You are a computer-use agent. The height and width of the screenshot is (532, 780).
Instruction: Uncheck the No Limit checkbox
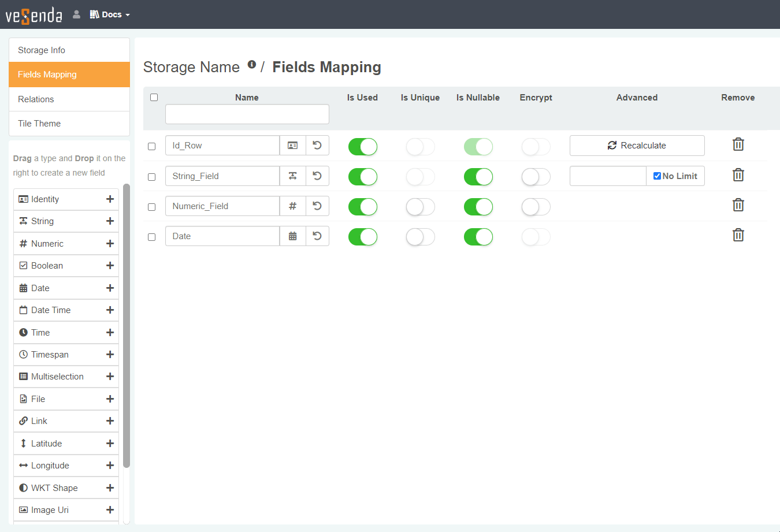pyautogui.click(x=657, y=176)
